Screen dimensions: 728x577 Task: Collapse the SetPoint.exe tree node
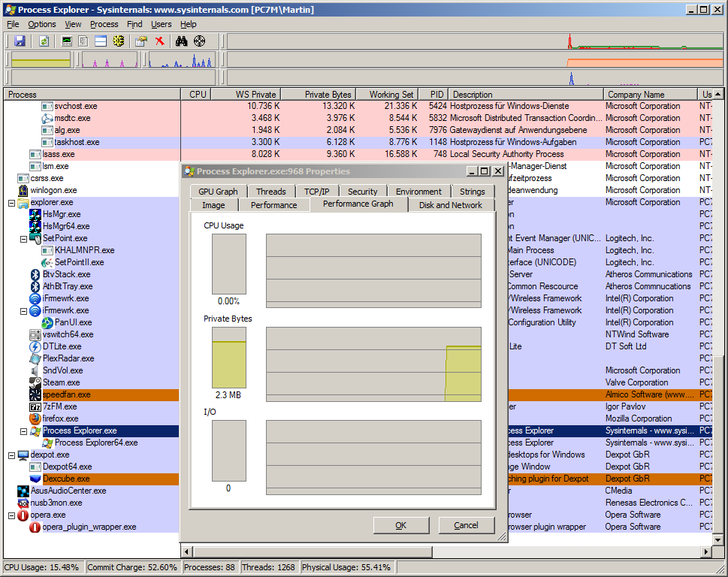tap(24, 239)
